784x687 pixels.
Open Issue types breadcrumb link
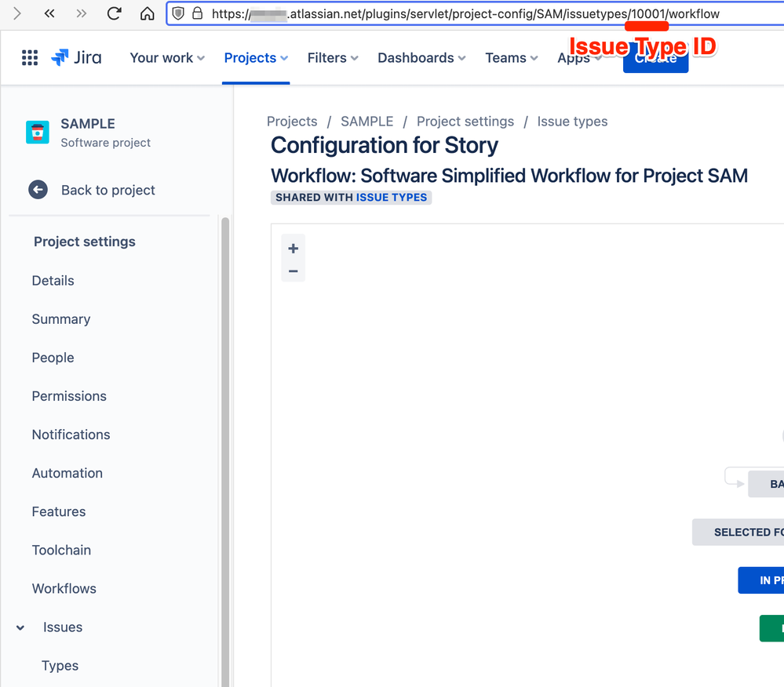572,122
